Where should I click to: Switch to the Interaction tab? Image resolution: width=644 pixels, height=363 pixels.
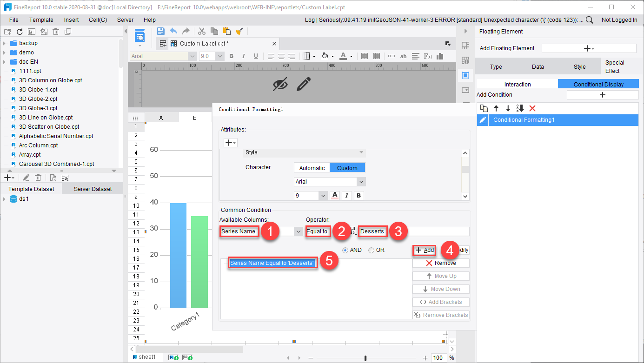[517, 84]
